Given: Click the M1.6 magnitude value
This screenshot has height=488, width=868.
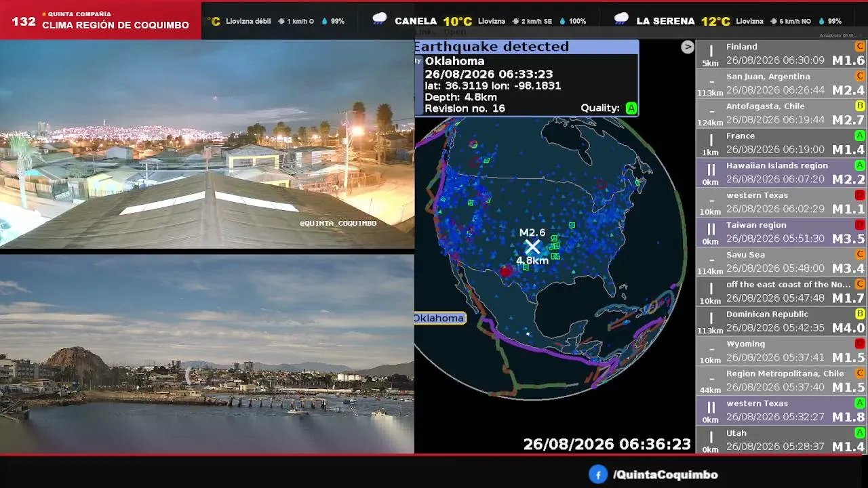Looking at the screenshot, I should click(848, 61).
